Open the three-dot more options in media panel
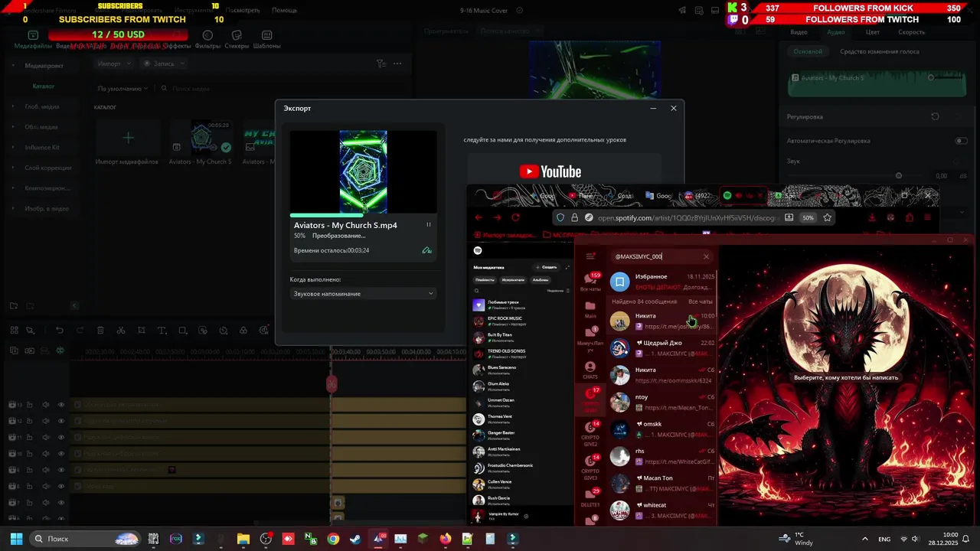Viewport: 980px width, 551px height. (x=399, y=64)
